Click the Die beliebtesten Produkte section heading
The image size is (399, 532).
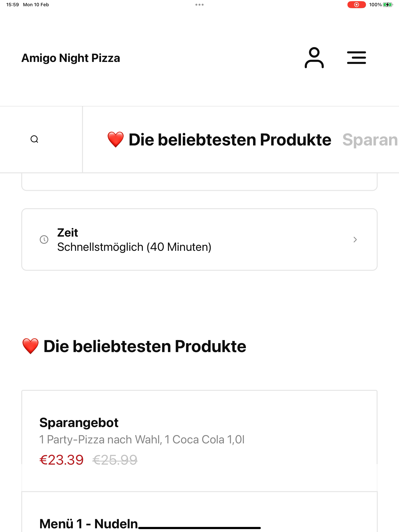coord(144,346)
